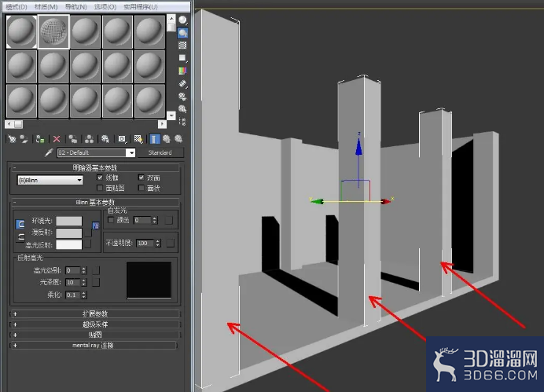The height and width of the screenshot is (392, 544).
Task: Expand the 超级采样 rollout
Action: click(x=94, y=324)
